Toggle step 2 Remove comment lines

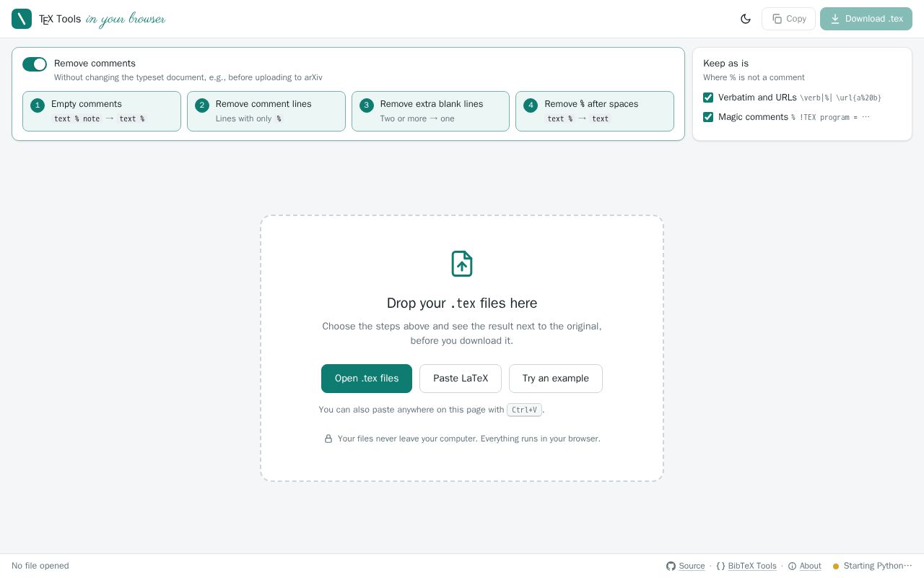266,111
